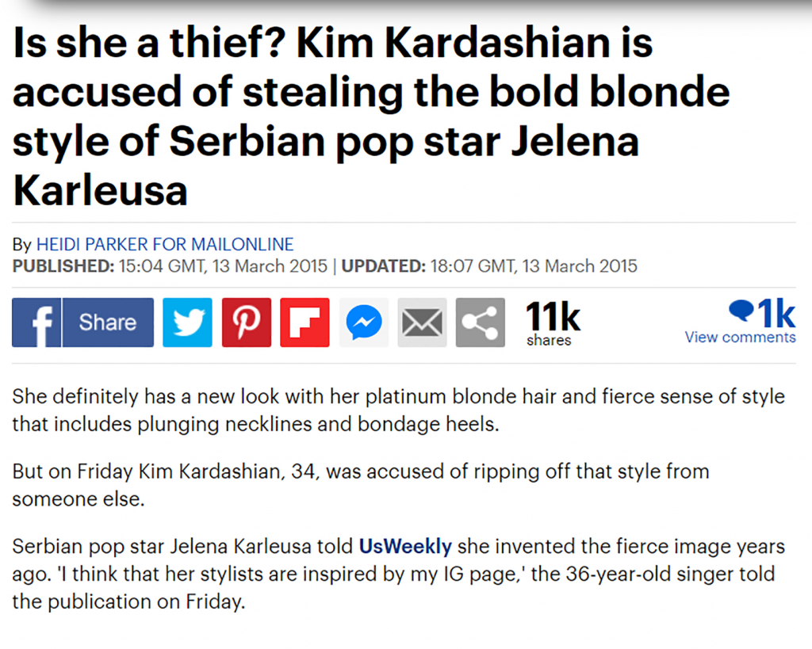This screenshot has width=812, height=649.
Task: Send article via Messenger icon
Action: pyautogui.click(x=364, y=323)
